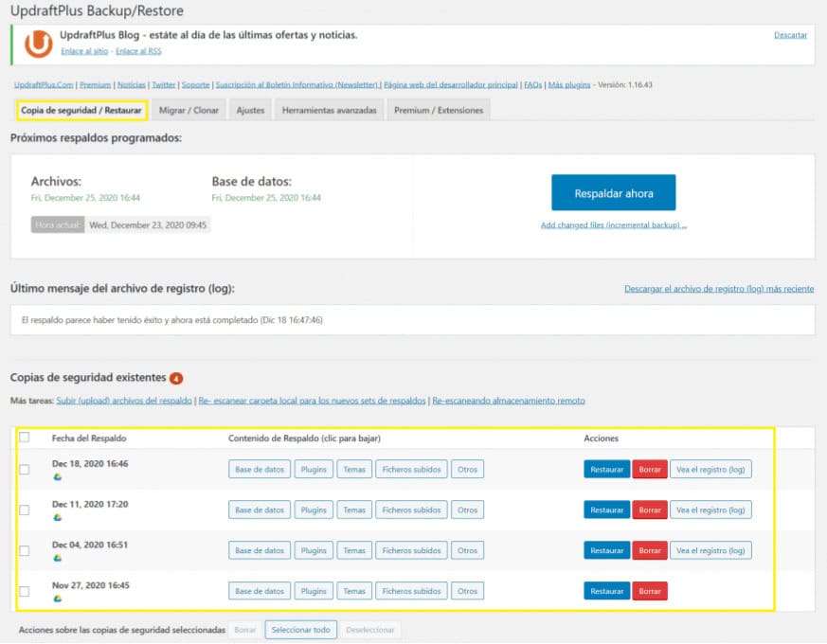Download Base de datos for Nov 27 backup

tap(260, 591)
